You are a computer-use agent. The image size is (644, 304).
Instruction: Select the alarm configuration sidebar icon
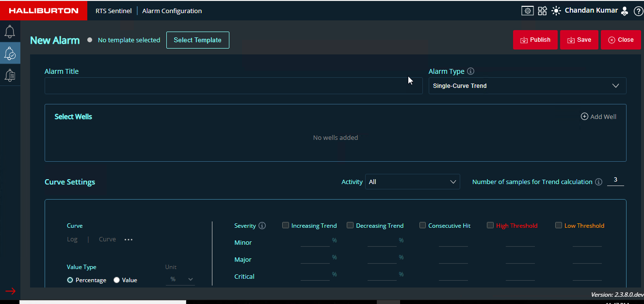coord(10,53)
